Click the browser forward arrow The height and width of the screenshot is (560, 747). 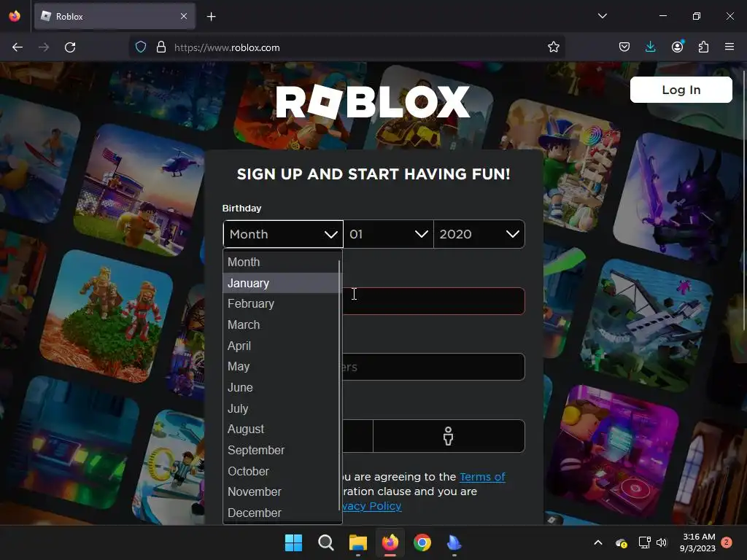point(44,47)
